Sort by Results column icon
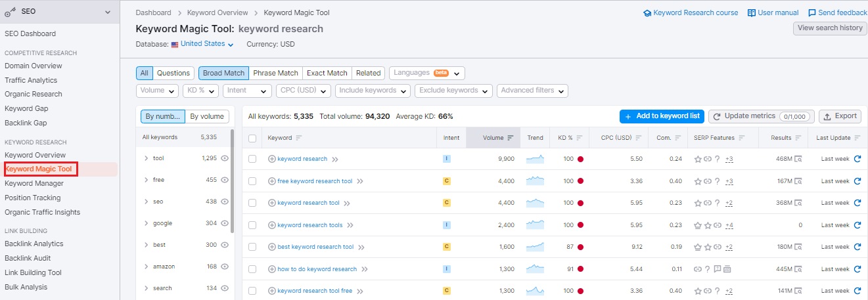 pos(798,138)
